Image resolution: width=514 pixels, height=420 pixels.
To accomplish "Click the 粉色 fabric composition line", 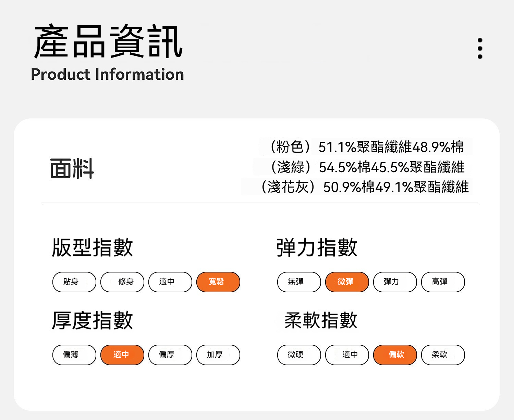I will 367,147.
